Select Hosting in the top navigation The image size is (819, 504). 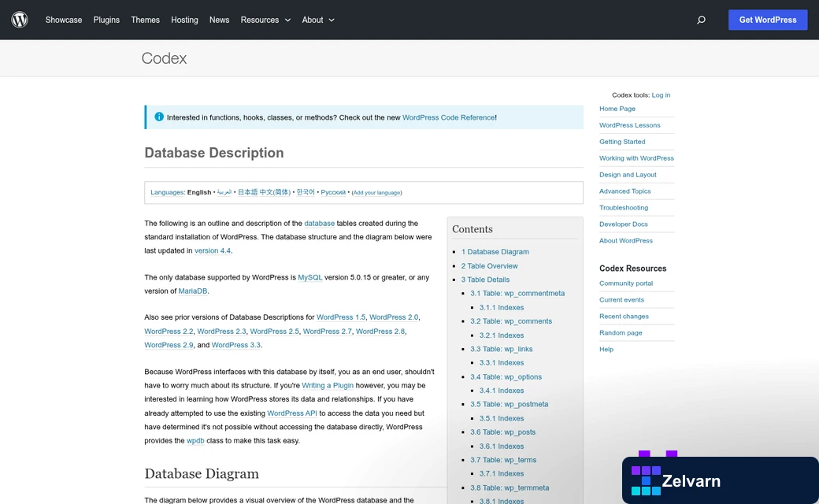[x=184, y=20]
